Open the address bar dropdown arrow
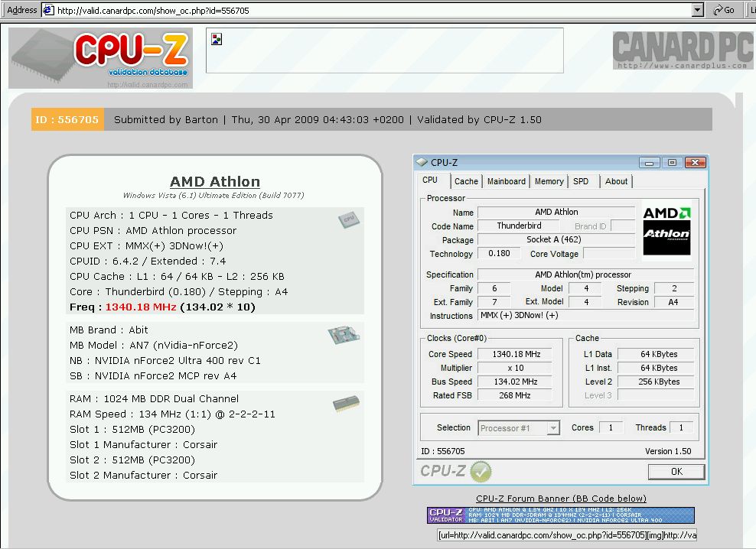 [697, 10]
